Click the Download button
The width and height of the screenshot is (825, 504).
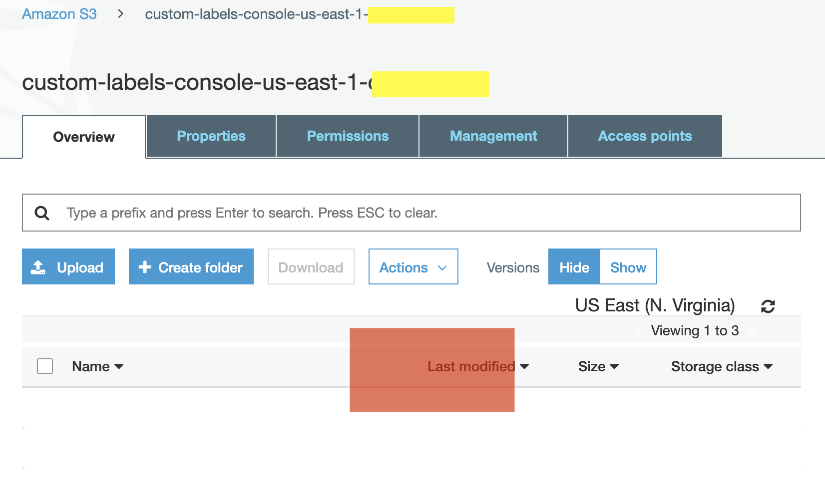point(311,267)
